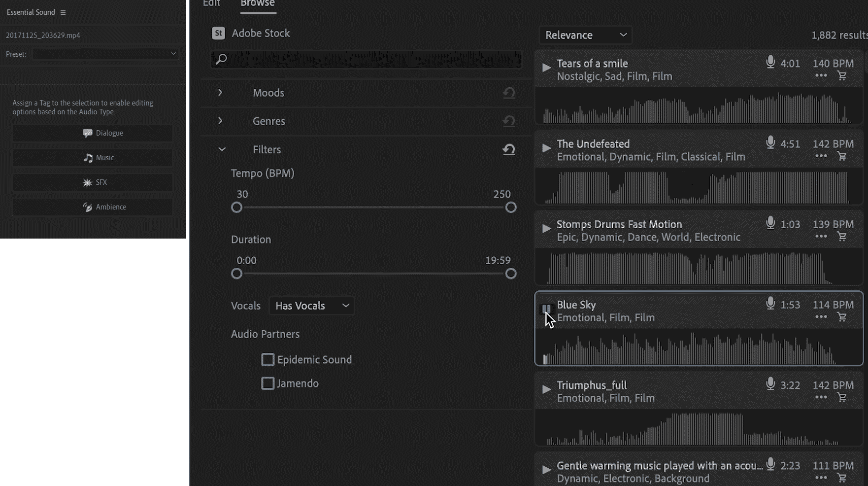Play Stomps Drums Fast Motion track
Viewport: 868px width, 486px height.
pos(546,228)
